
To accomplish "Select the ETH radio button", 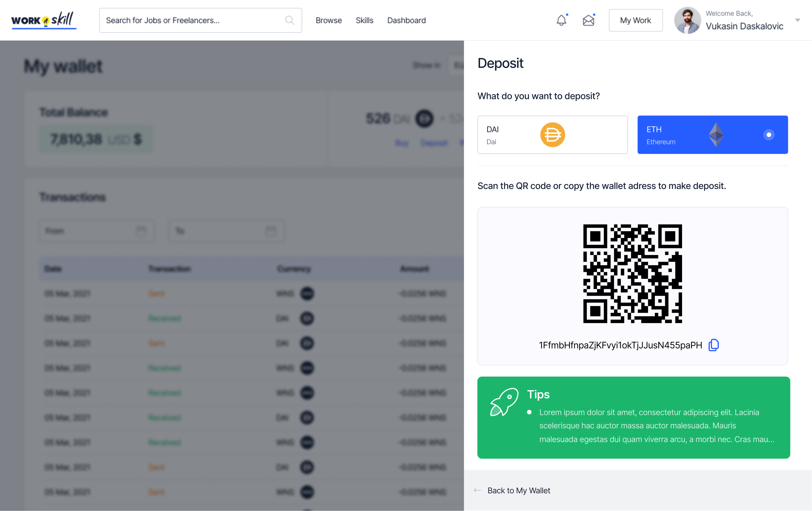I will pyautogui.click(x=769, y=135).
